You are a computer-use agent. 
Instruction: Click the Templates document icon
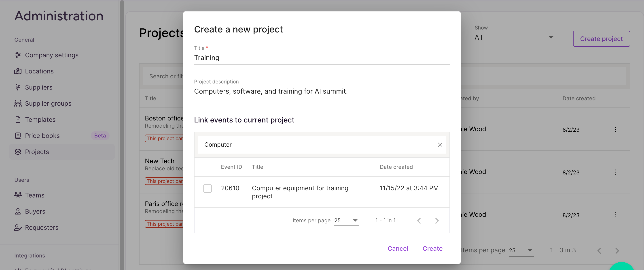[x=18, y=120]
